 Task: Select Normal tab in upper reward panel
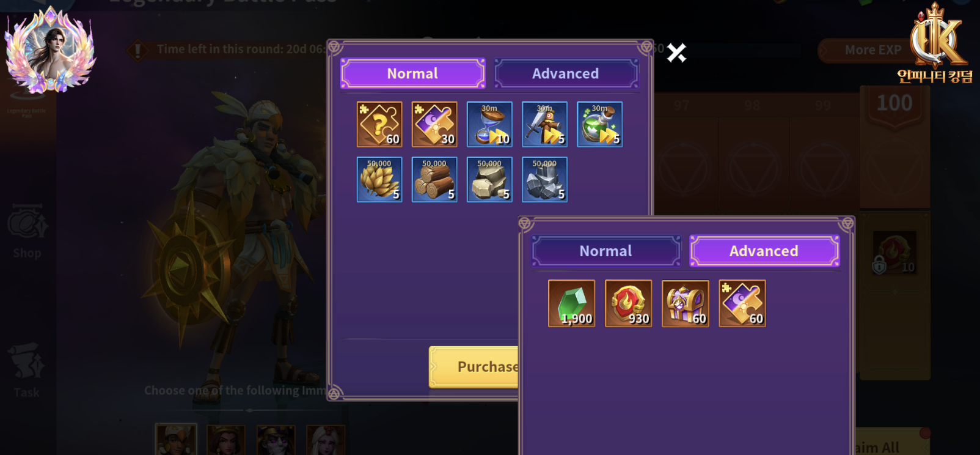(412, 73)
